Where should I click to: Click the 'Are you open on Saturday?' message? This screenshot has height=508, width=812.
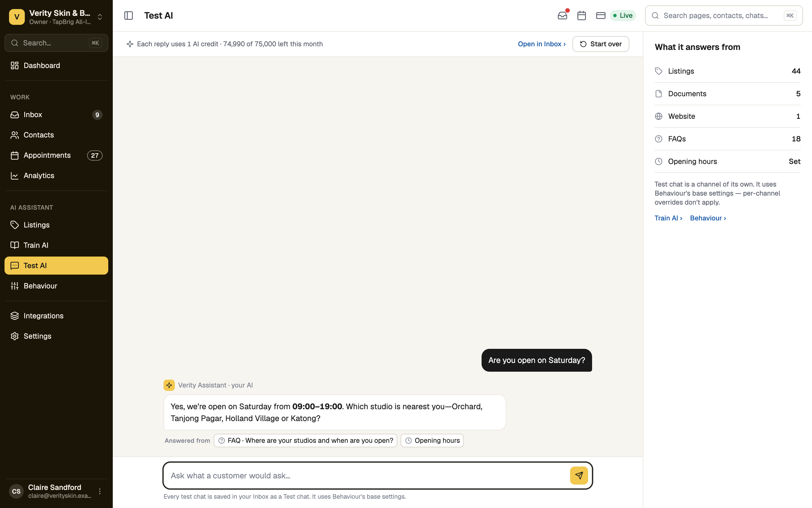coord(537,360)
